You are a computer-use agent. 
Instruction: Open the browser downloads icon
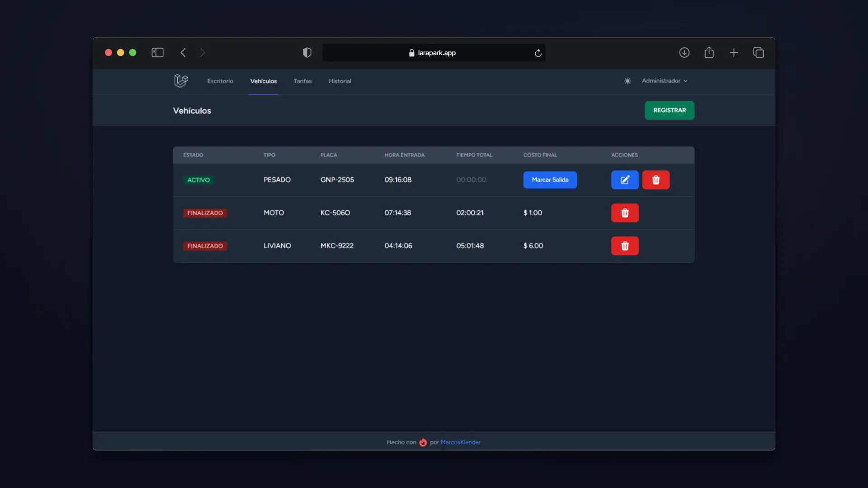tap(684, 53)
